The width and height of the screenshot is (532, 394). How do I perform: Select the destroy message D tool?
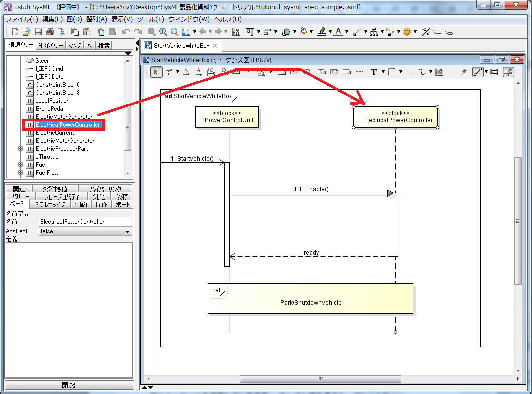coord(223,72)
